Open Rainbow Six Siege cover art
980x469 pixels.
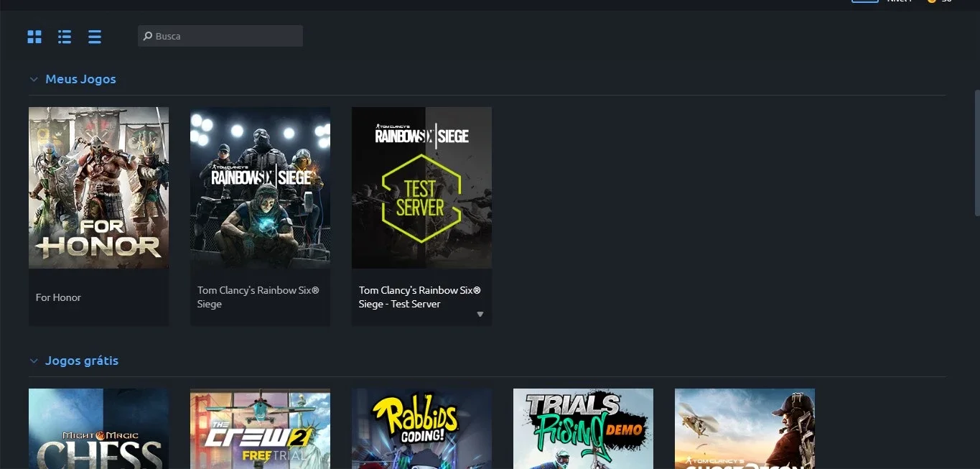pos(260,188)
